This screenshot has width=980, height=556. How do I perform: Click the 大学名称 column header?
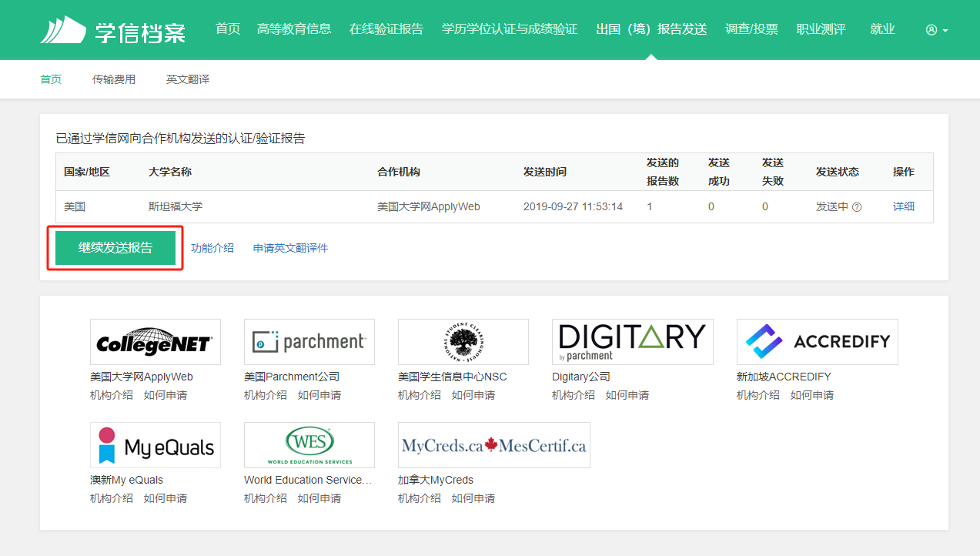(x=170, y=172)
